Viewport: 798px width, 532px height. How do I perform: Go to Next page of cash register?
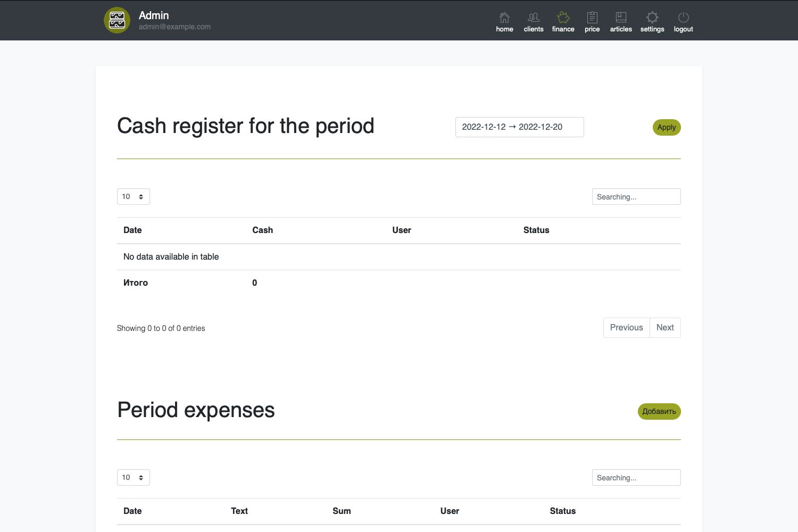pos(665,328)
